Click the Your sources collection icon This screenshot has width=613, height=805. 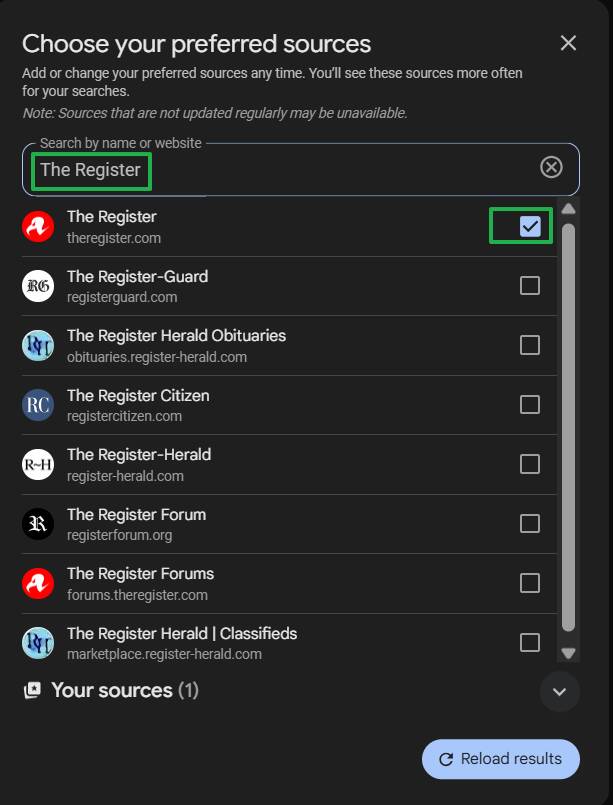(32, 691)
